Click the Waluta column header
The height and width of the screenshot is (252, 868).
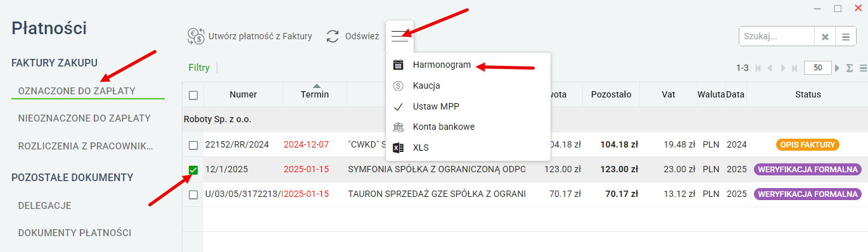[711, 94]
